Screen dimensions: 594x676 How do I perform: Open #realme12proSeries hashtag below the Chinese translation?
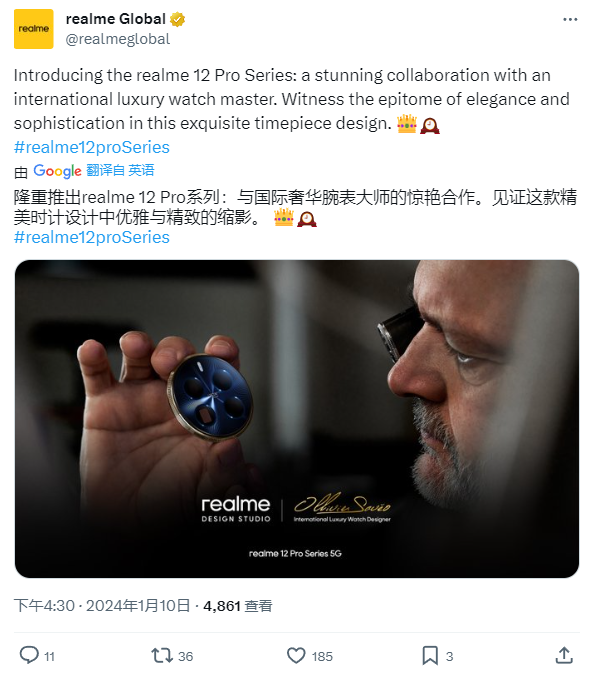[92, 238]
